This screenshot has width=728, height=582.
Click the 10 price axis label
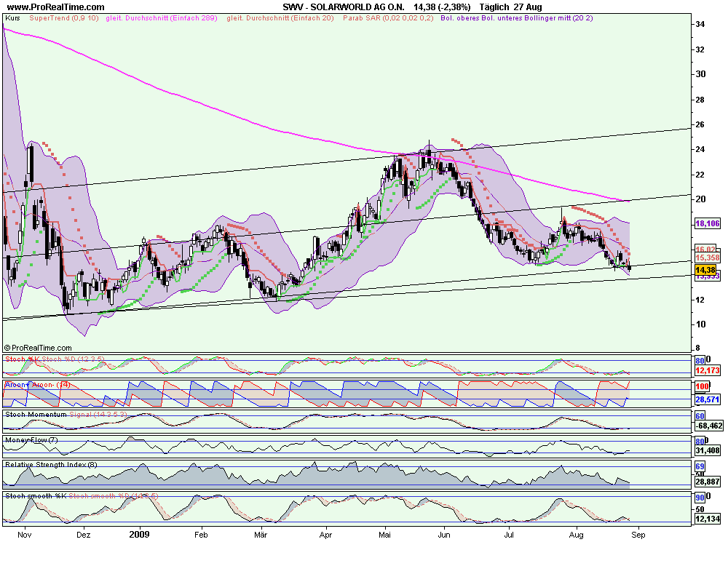[x=700, y=324]
